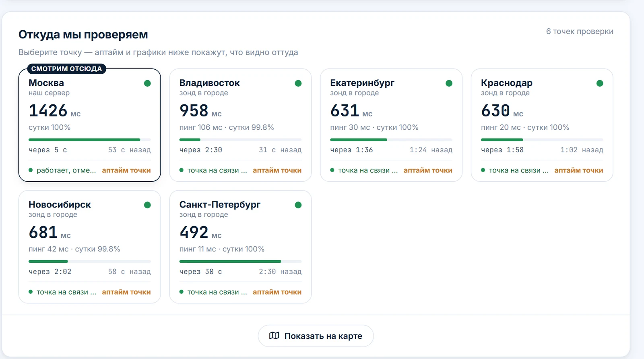Click the Новосибирск next-check progress bar
The width and height of the screenshot is (644, 359).
point(90,261)
